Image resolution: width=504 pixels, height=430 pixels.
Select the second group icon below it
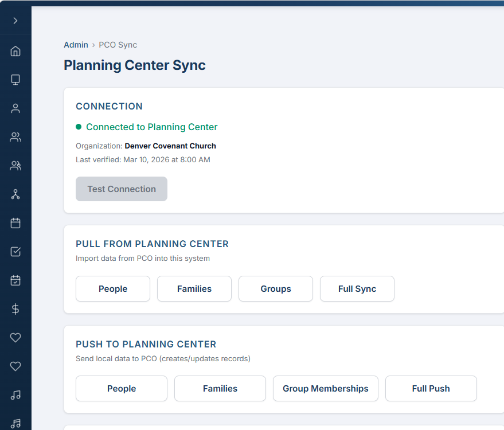coord(15,166)
